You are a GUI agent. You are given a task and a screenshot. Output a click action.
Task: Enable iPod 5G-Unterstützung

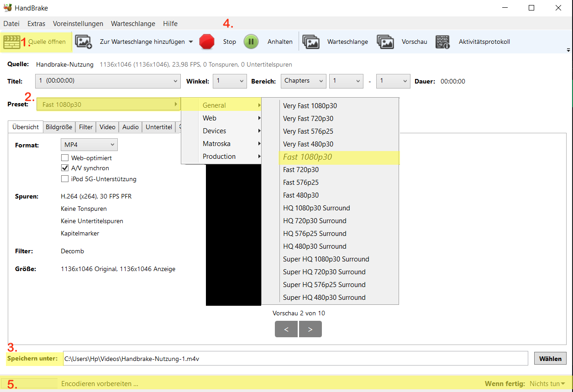(65, 178)
